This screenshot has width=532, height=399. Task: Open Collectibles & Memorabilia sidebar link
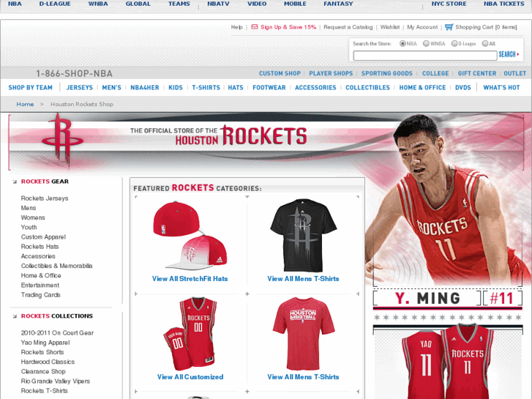pos(56,266)
